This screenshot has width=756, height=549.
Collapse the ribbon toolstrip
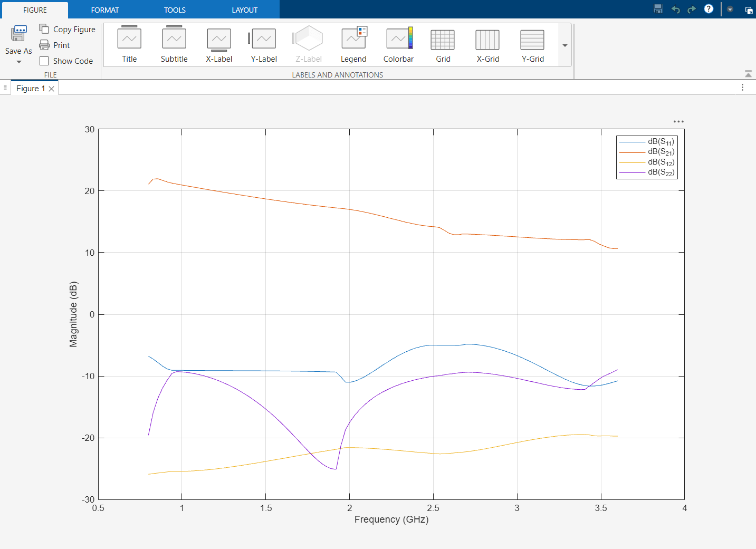(748, 74)
